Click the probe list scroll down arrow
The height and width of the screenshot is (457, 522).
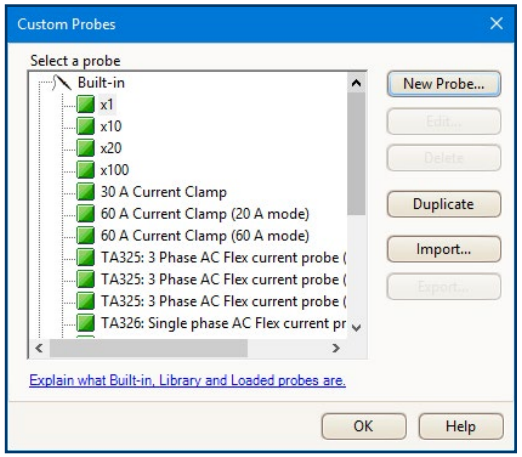tap(356, 328)
